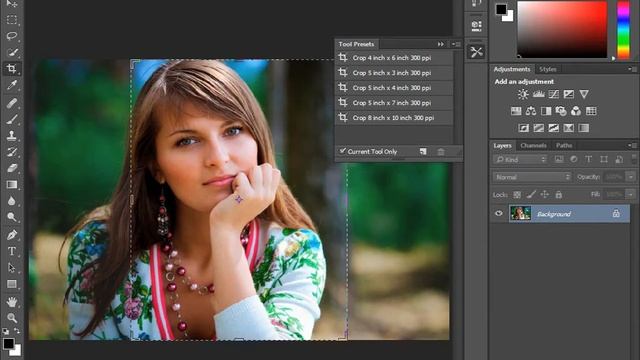Select the Eraser tool
This screenshot has height=360, width=640.
tap(12, 168)
